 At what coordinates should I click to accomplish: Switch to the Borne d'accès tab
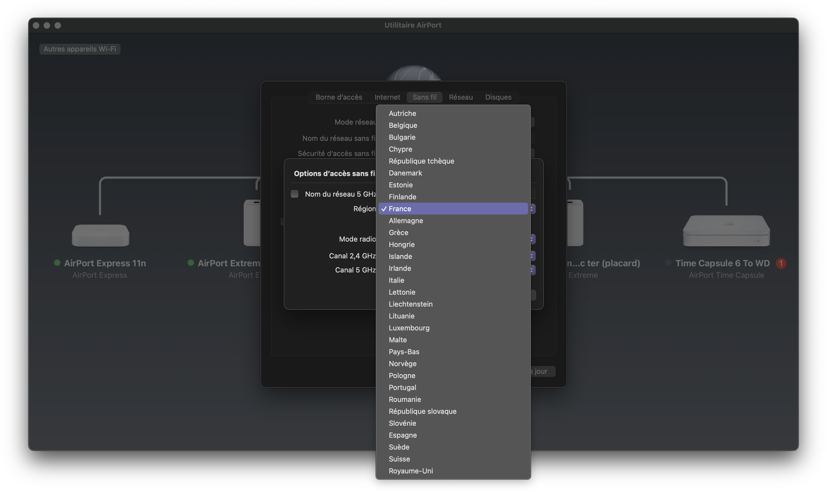coord(339,97)
